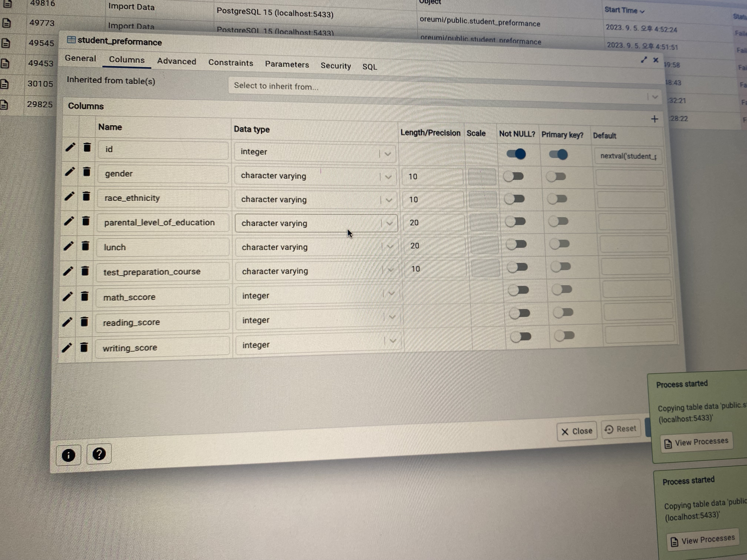
Task: Click the Close button in dialog
Action: point(577,431)
